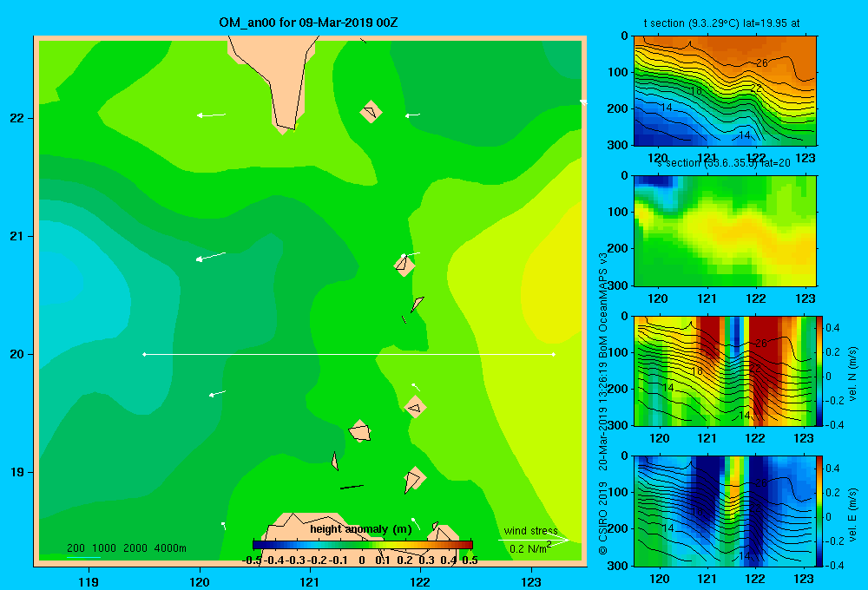The width and height of the screenshot is (868, 590).
Task: Click the 's section' lat=20 title
Action: coord(724,163)
